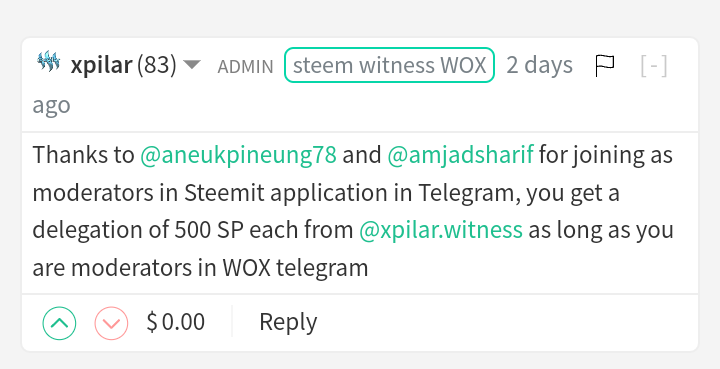Reply to xpilar's comment
This screenshot has width=720, height=369.
288,322
